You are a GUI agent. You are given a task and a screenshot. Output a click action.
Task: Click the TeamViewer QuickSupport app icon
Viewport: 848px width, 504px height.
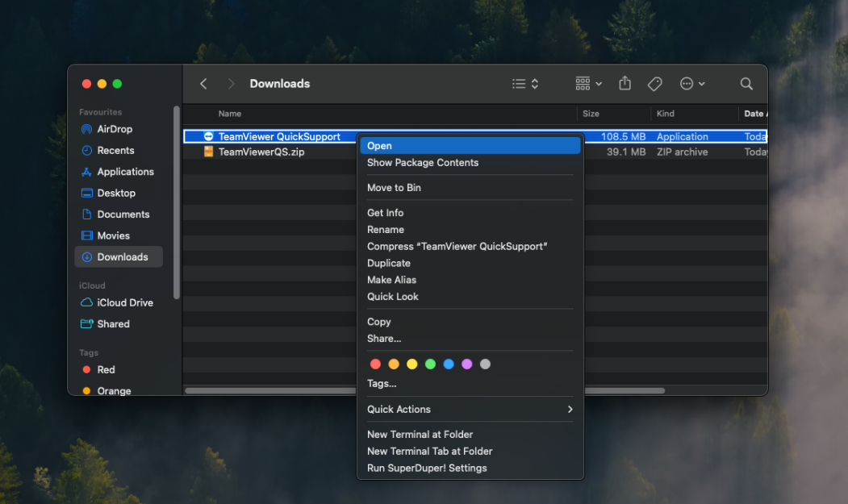tap(208, 136)
